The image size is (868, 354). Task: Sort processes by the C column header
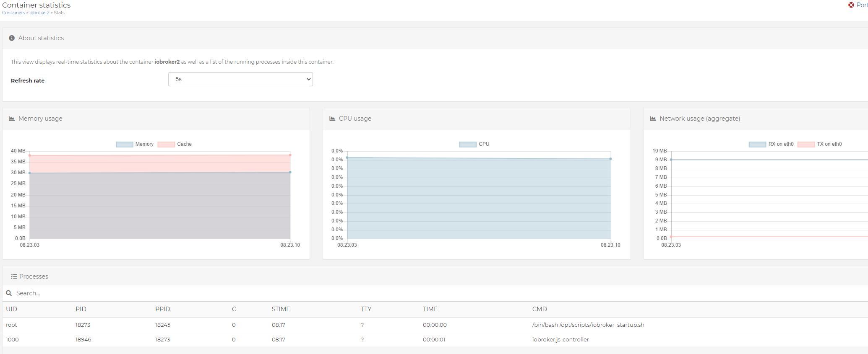click(x=234, y=309)
